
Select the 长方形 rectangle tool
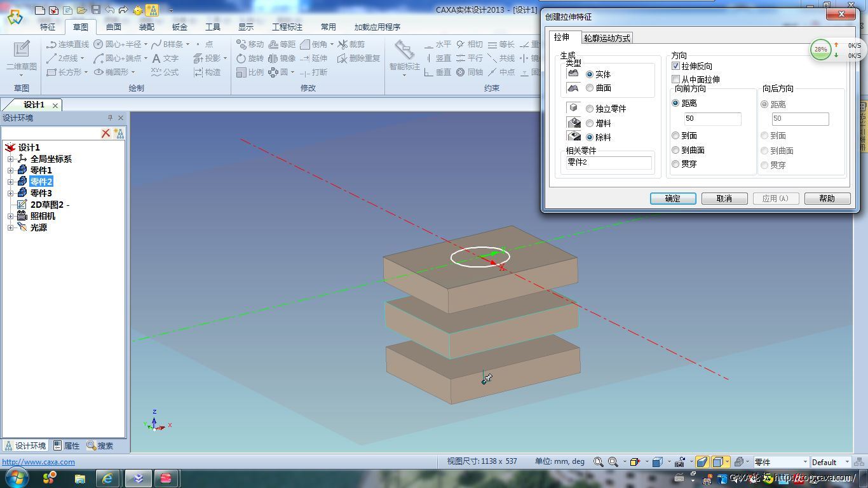click(x=64, y=72)
